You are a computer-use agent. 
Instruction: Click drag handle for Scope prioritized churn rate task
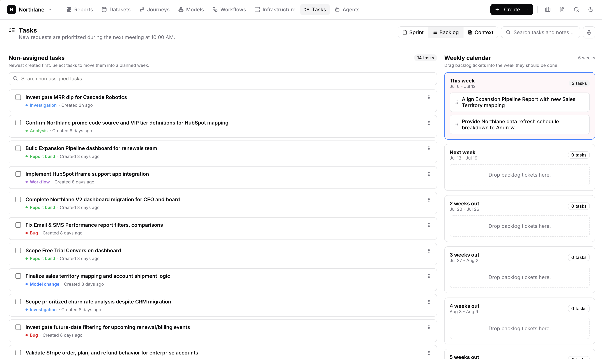[429, 302]
